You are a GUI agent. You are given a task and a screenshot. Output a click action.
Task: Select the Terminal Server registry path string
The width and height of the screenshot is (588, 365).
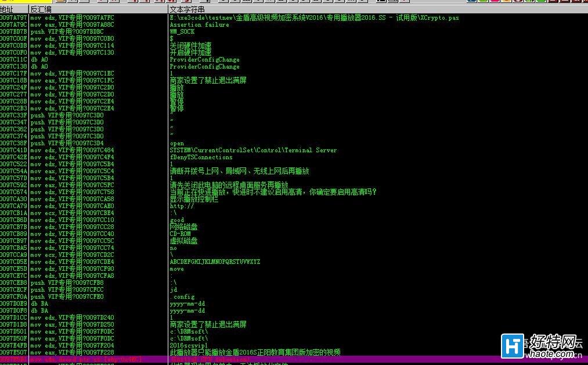pyautogui.click(x=253, y=150)
